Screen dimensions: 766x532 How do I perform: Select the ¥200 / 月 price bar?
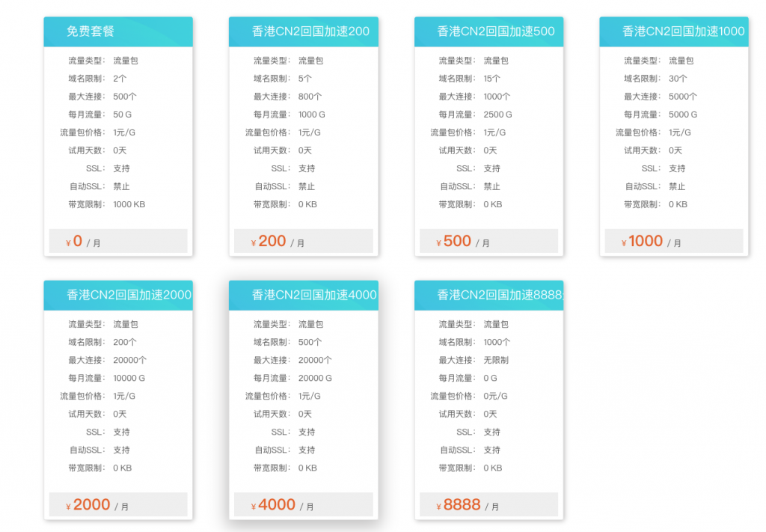[x=303, y=241]
